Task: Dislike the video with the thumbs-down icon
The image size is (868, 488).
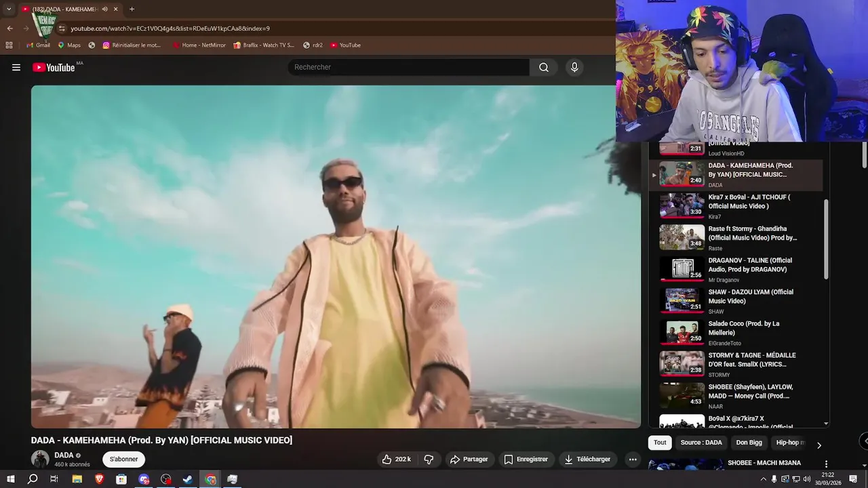Action: [x=429, y=459]
